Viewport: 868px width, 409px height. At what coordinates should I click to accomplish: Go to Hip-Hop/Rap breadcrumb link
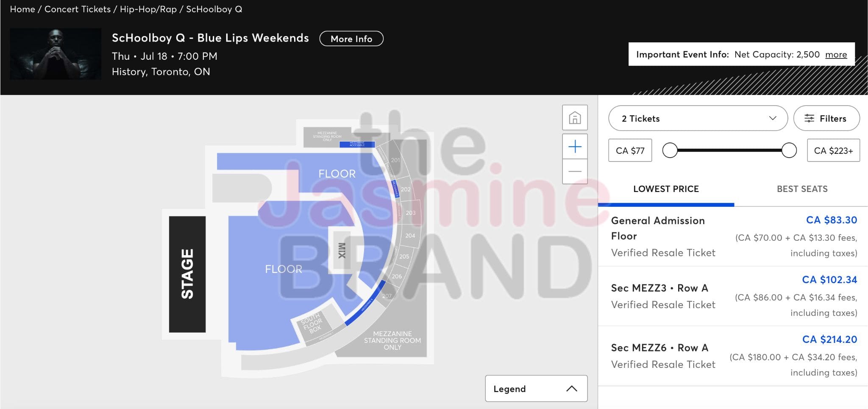point(148,9)
